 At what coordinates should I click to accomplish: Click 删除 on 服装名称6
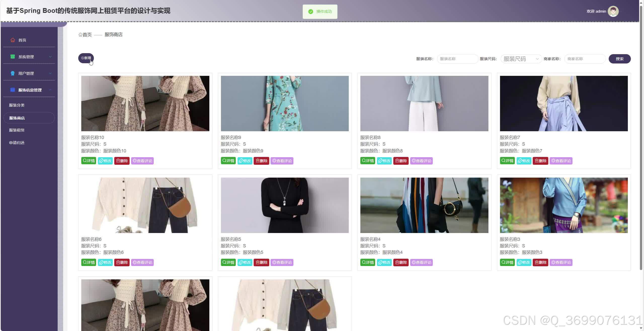click(122, 262)
